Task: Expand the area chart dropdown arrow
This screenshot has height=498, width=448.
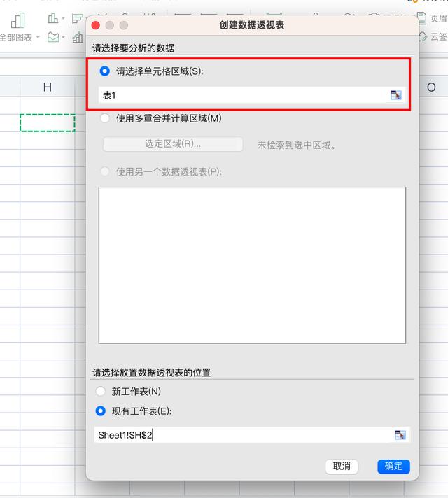Action: 63,37
